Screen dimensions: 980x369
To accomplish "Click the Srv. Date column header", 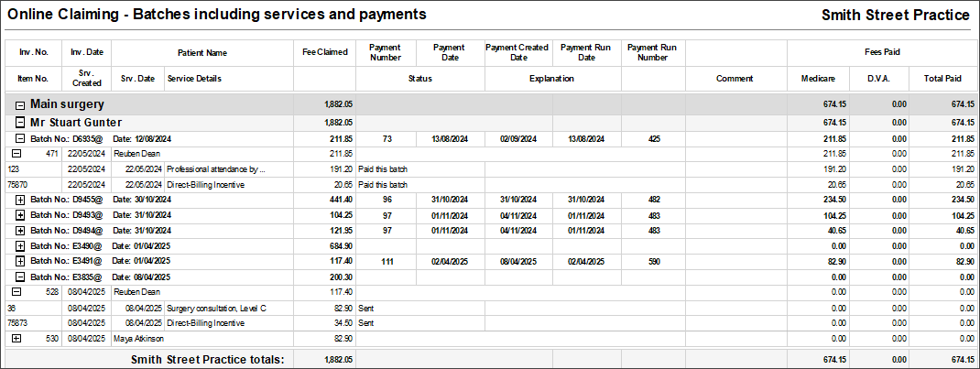I will (x=138, y=79).
